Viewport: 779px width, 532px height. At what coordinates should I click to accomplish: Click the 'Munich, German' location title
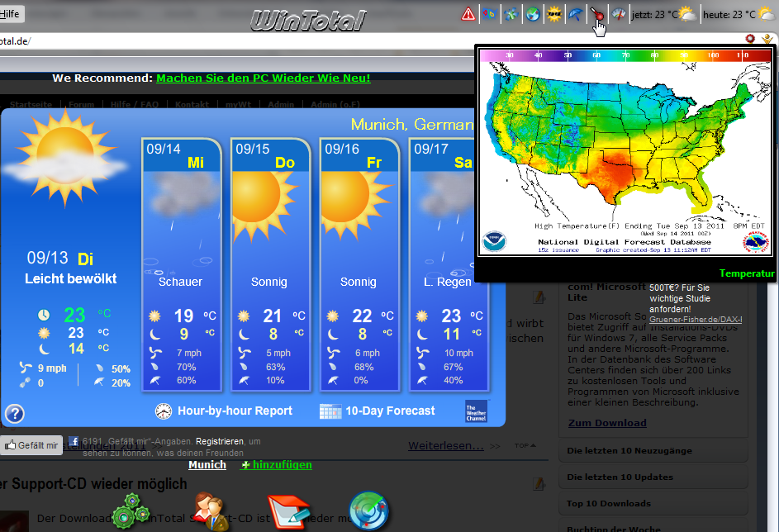pos(412,124)
